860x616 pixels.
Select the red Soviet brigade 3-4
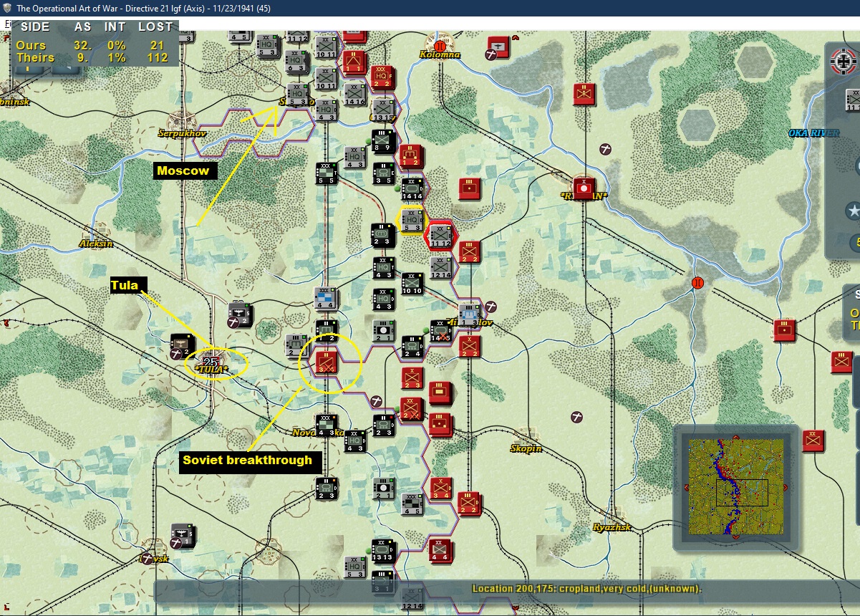(440, 488)
